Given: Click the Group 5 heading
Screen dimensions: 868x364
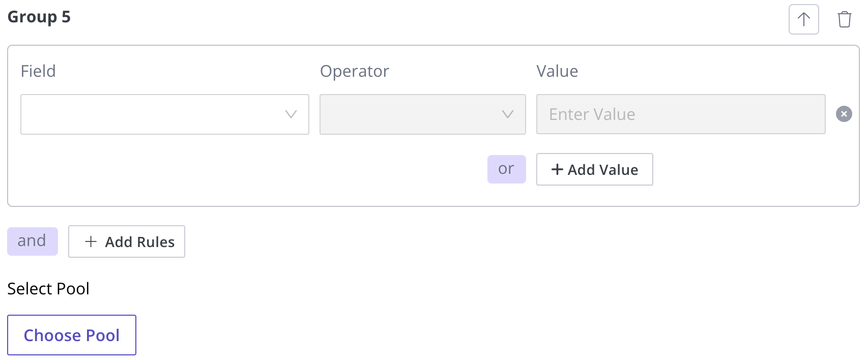Looking at the screenshot, I should pos(39,17).
